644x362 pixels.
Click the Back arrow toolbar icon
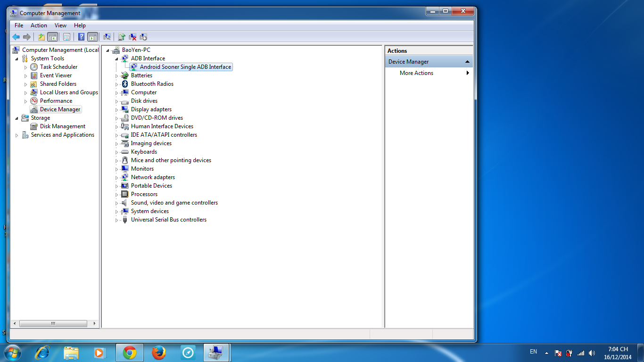[x=16, y=37]
